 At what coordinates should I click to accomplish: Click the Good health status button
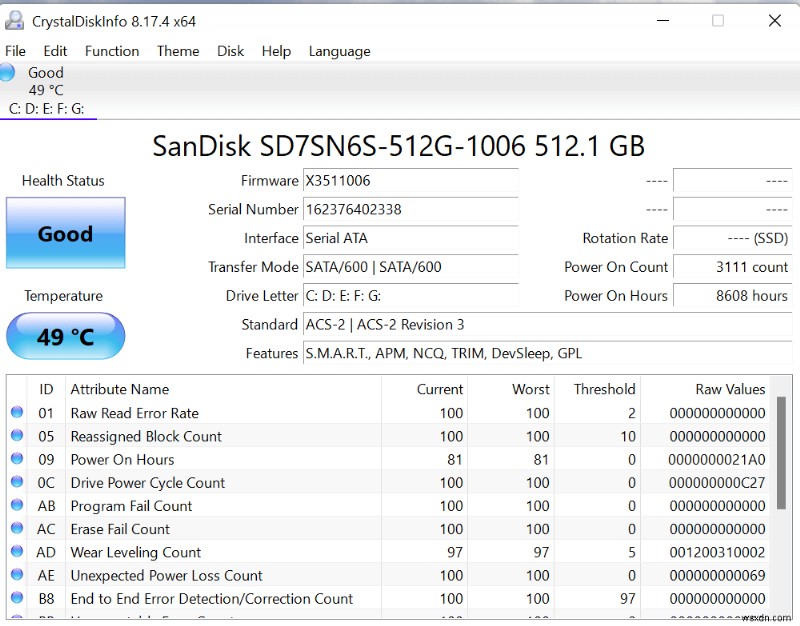pyautogui.click(x=65, y=233)
